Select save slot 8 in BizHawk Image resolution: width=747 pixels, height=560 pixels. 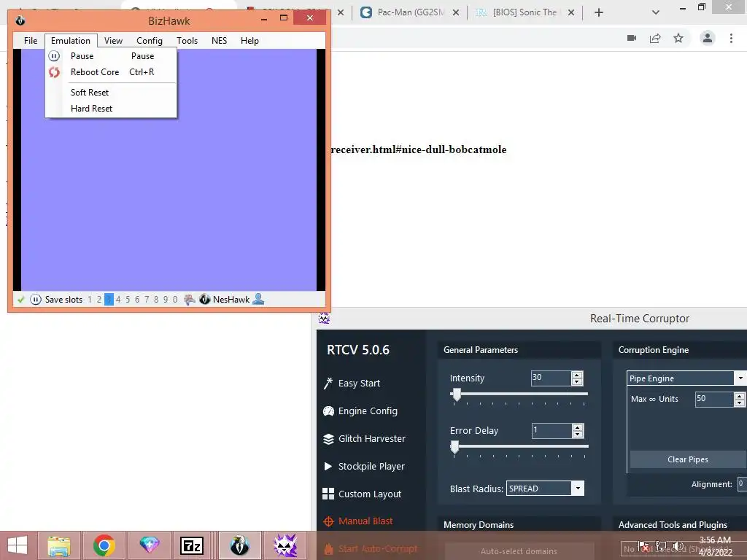156,300
